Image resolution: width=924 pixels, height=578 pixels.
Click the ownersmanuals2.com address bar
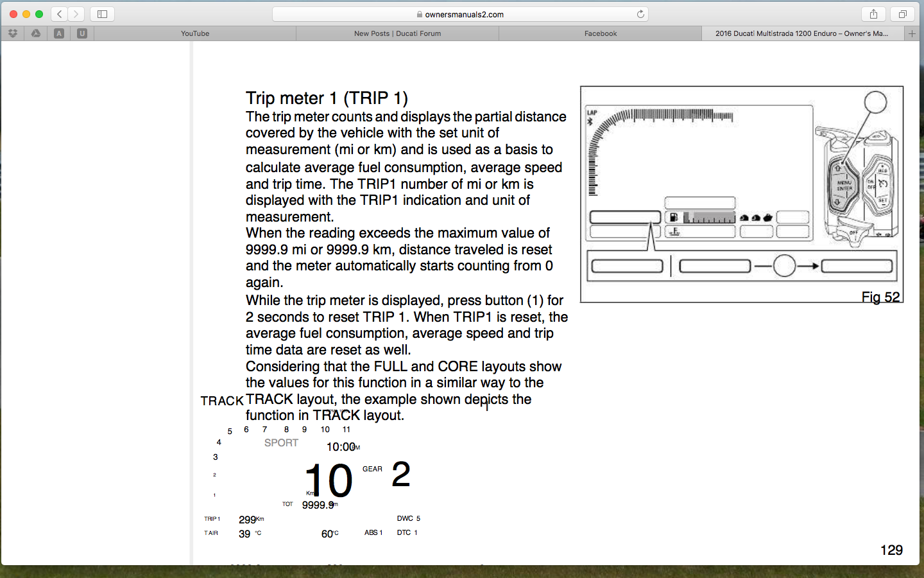460,14
